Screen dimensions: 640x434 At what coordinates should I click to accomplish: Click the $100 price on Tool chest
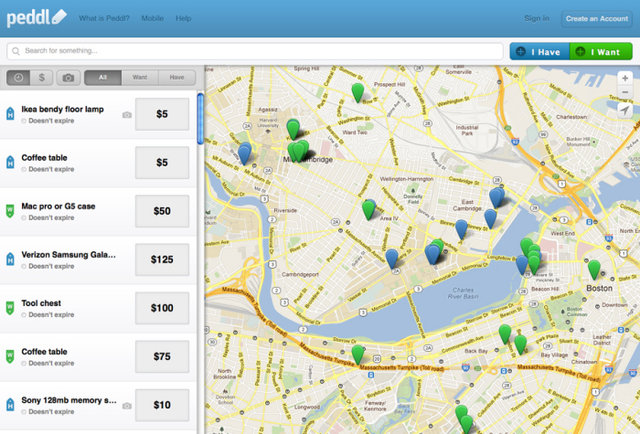[162, 308]
